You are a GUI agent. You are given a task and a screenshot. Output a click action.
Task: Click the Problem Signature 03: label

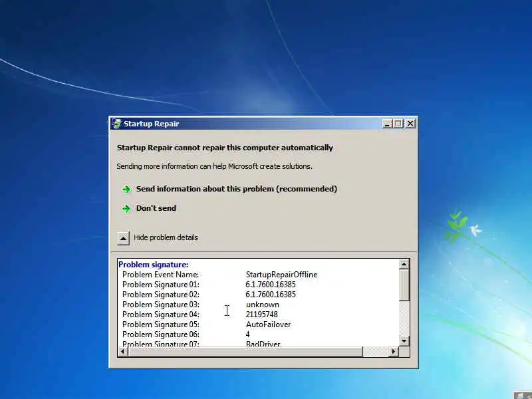pyautogui.click(x=161, y=305)
